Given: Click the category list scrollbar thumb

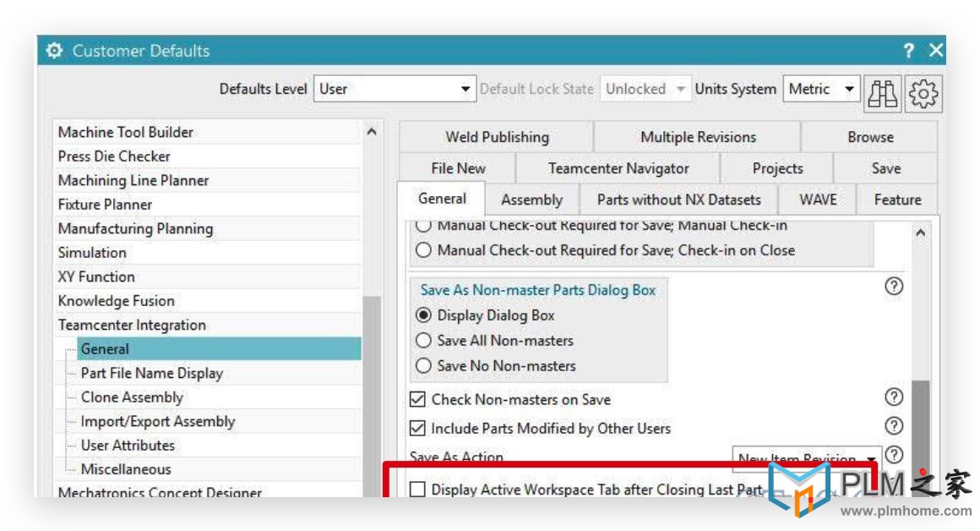Looking at the screenshot, I should (372, 397).
